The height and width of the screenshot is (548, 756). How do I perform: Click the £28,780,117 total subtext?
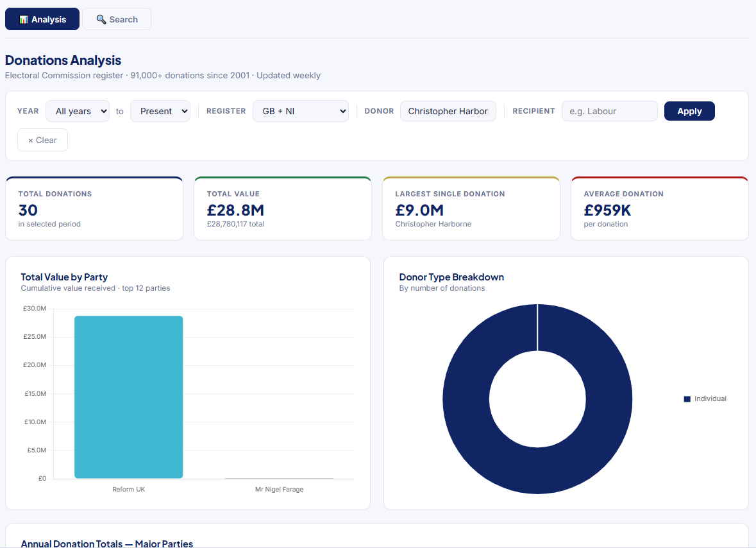[x=235, y=224]
